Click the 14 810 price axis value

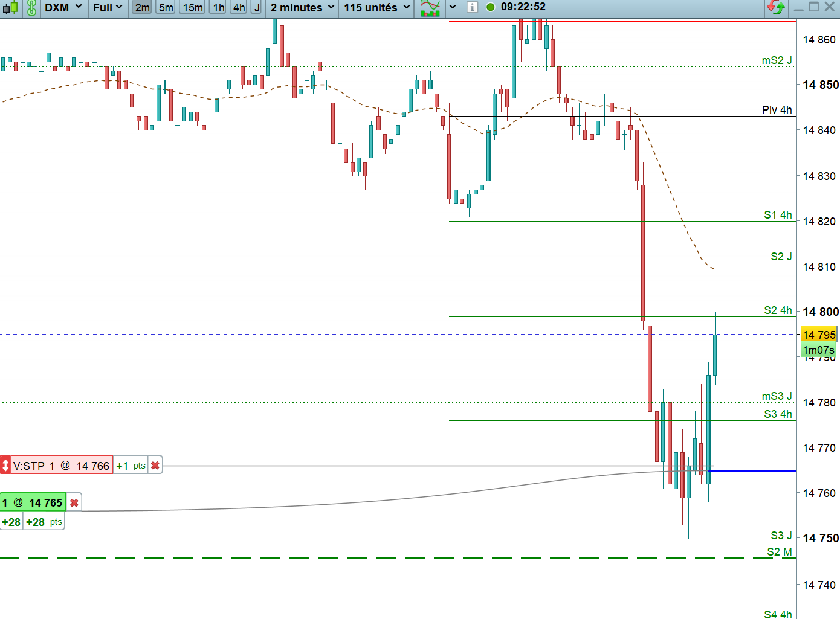819,267
